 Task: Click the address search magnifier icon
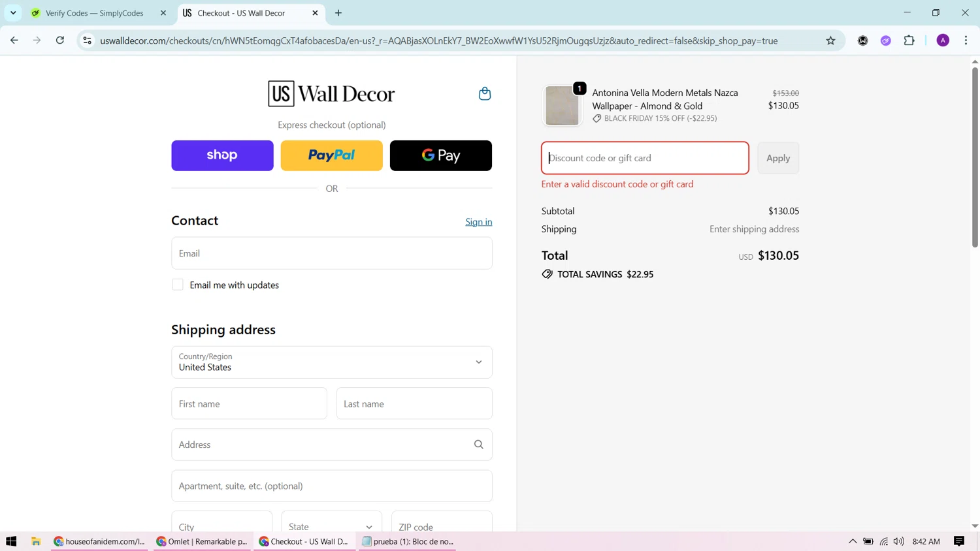(x=478, y=445)
